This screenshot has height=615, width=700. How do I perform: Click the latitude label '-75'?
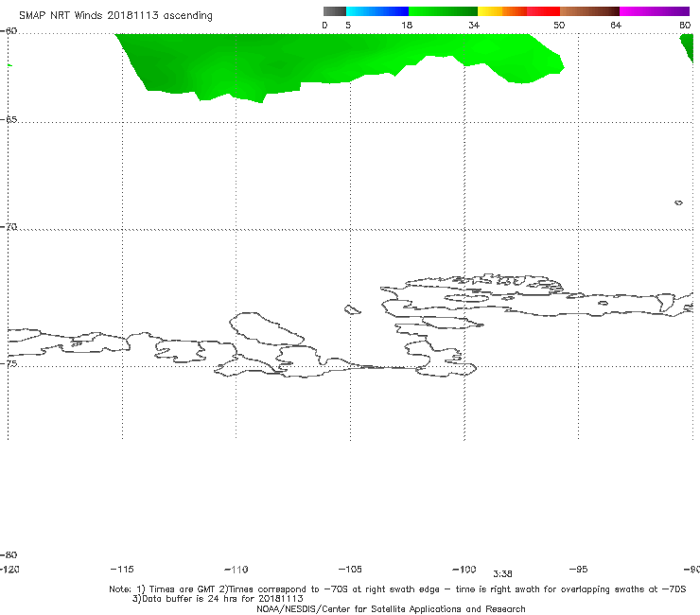pos(9,363)
